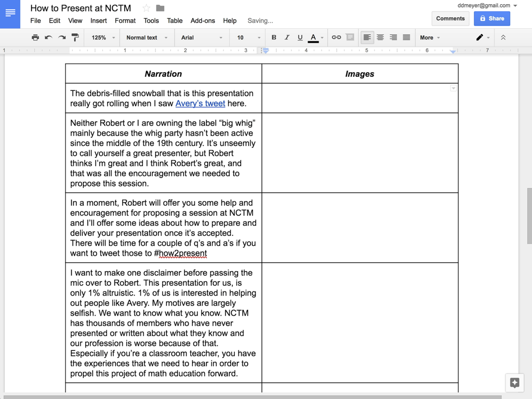Follow the Avery's tweet hyperlink
The image size is (532, 399).
(x=200, y=103)
